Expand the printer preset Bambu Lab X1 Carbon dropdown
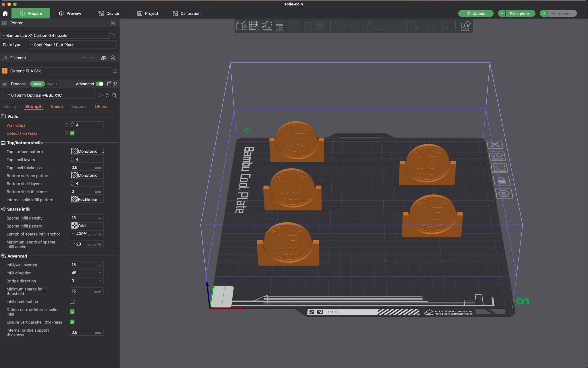Screen dimensions: 588x368 (x=55, y=35)
